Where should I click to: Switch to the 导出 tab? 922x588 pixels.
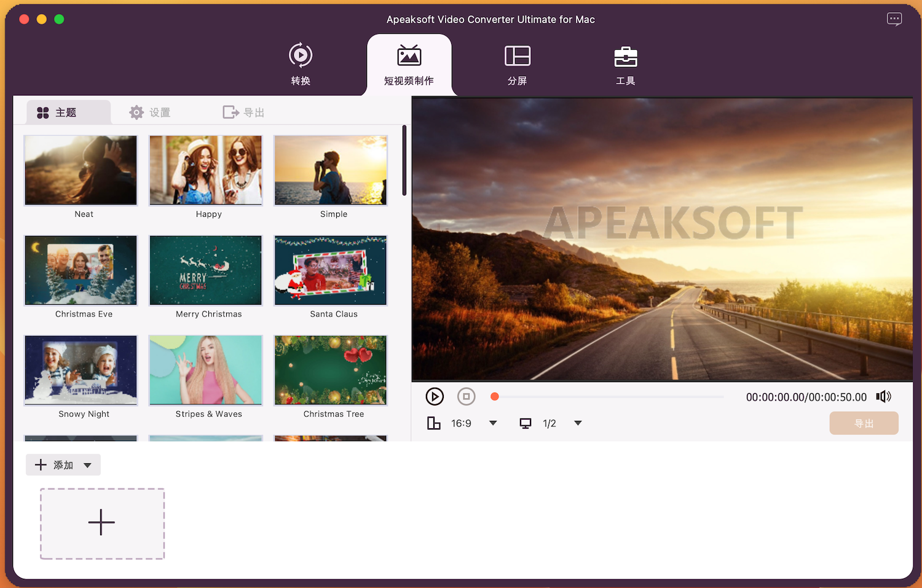(243, 112)
